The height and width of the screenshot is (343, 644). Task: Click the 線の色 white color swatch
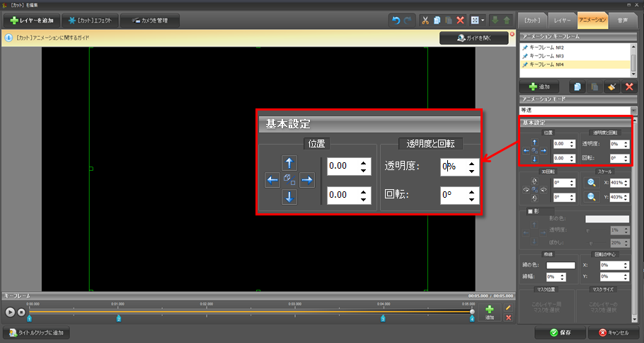[560, 265]
